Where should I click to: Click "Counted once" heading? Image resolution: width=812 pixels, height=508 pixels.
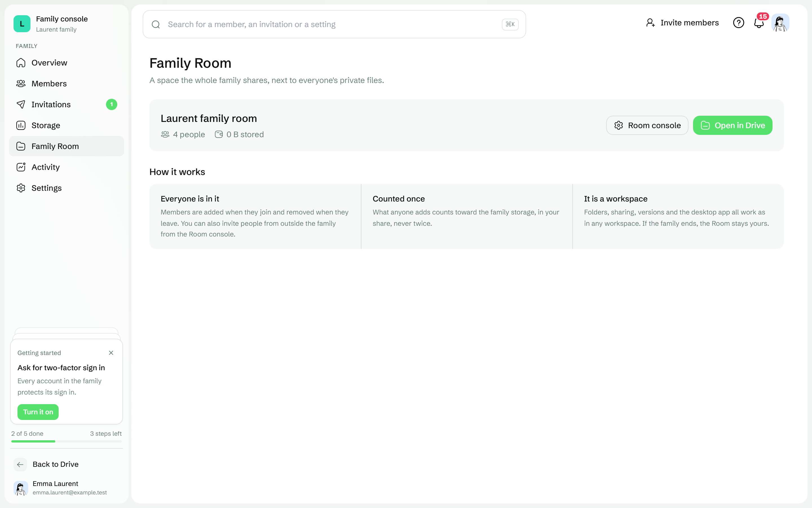pos(399,199)
